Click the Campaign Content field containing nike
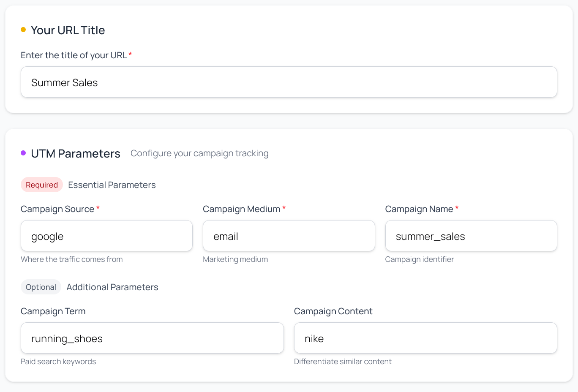 [425, 338]
